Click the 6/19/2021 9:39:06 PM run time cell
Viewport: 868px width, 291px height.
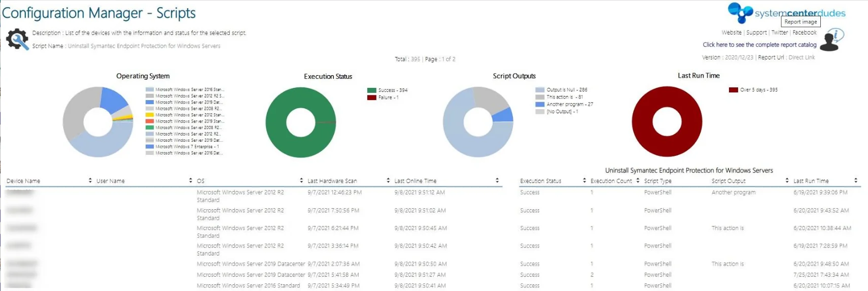pyautogui.click(x=820, y=192)
